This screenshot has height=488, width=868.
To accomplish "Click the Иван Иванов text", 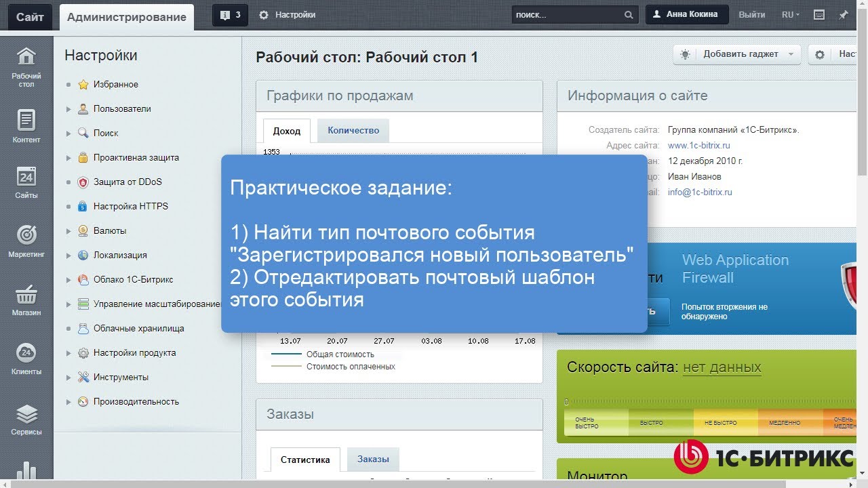I will (694, 177).
